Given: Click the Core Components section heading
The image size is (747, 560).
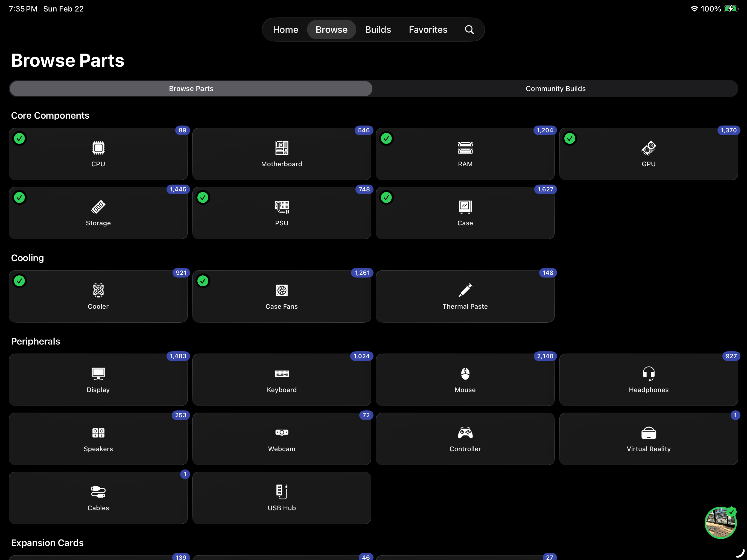Looking at the screenshot, I should [50, 115].
